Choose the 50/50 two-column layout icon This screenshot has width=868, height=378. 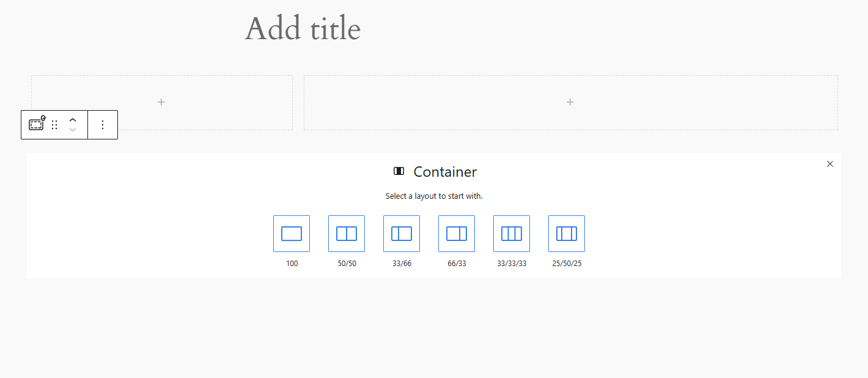coord(347,234)
